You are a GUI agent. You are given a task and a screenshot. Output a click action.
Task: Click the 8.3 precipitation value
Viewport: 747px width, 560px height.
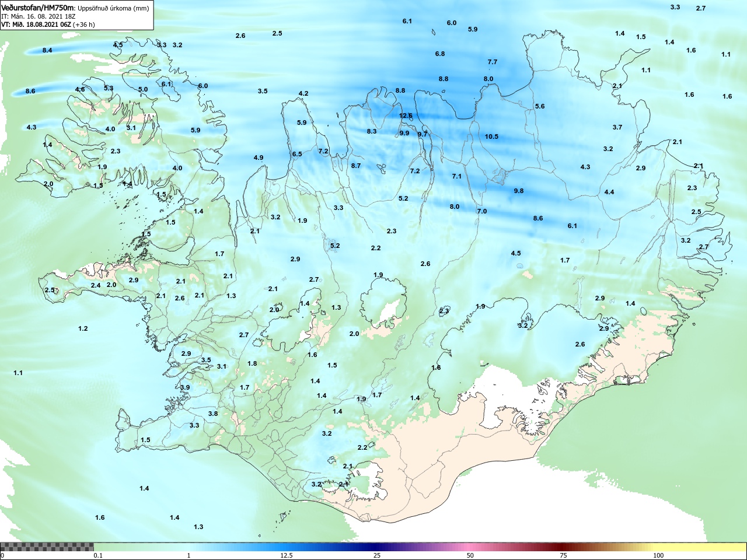(372, 131)
